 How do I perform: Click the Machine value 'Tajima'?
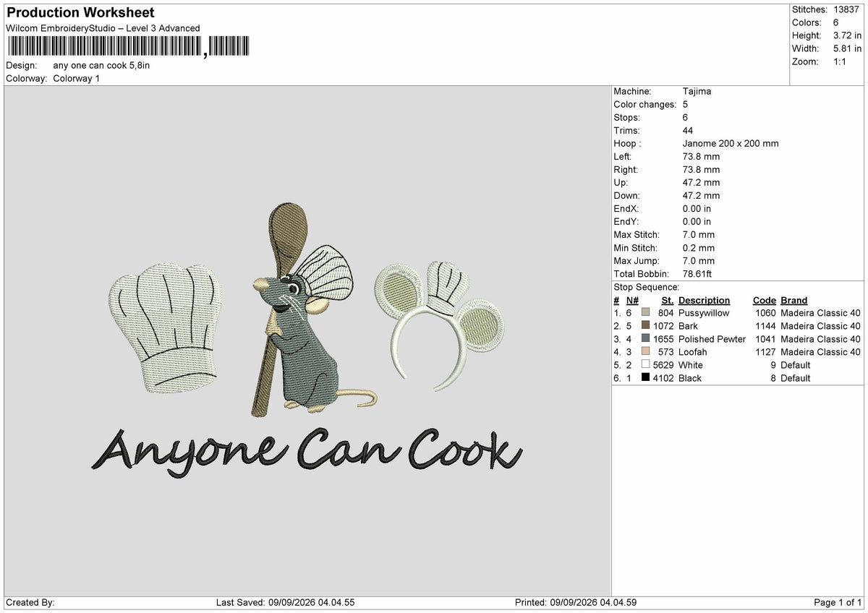pyautogui.click(x=697, y=91)
